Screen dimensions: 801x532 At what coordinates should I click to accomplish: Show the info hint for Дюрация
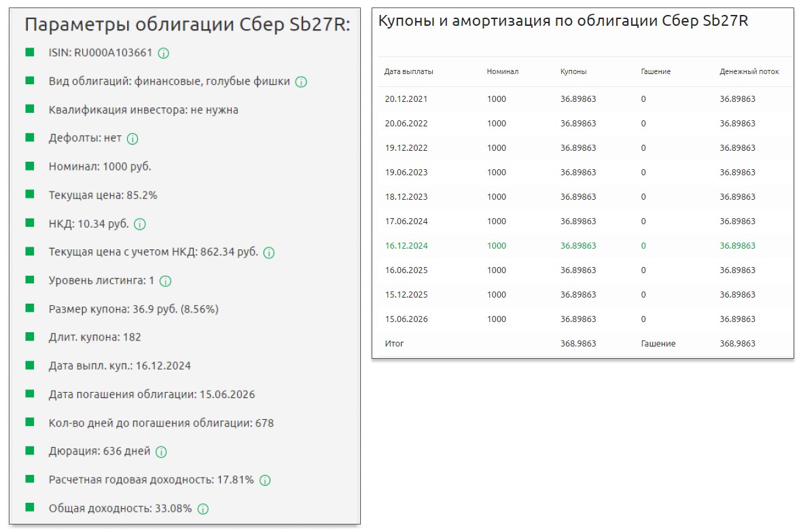(x=162, y=452)
